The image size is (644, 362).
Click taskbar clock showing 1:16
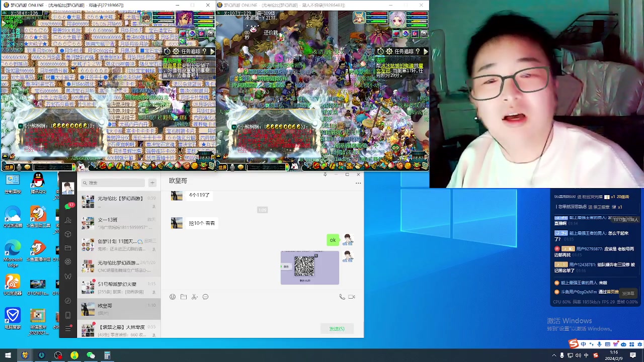614,355
